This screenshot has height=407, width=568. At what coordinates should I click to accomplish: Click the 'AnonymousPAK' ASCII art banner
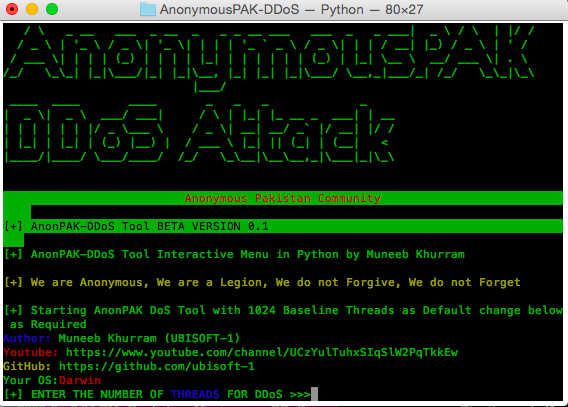pos(269,58)
